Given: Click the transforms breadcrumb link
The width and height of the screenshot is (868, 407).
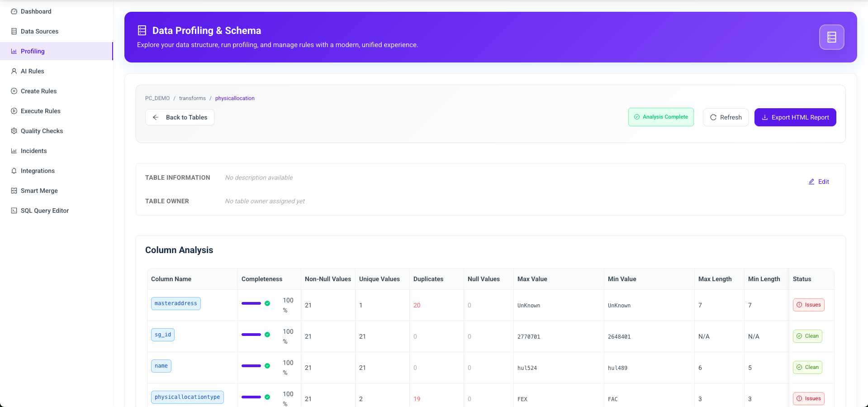Looking at the screenshot, I should [x=192, y=98].
